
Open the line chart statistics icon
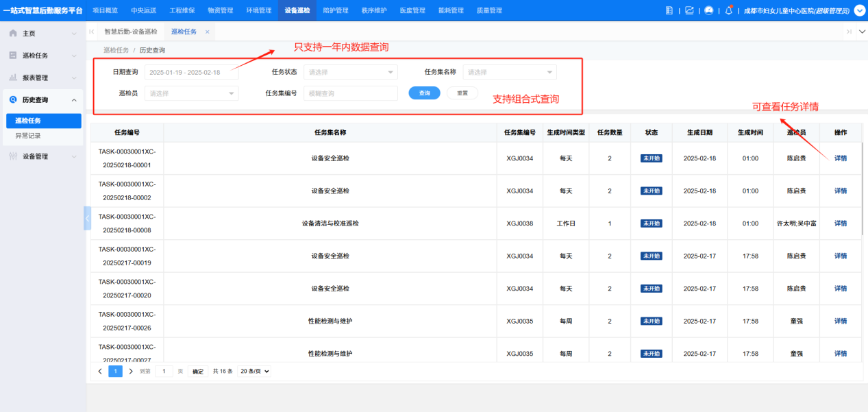(689, 10)
